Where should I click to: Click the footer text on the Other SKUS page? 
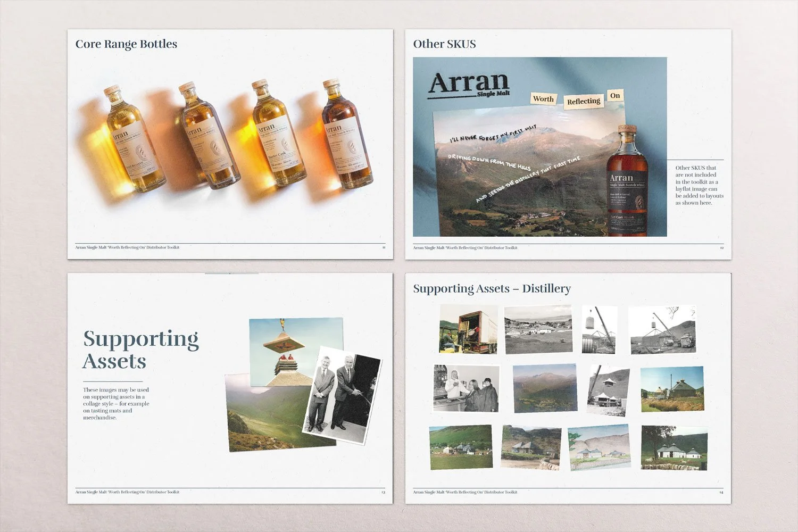coord(465,247)
